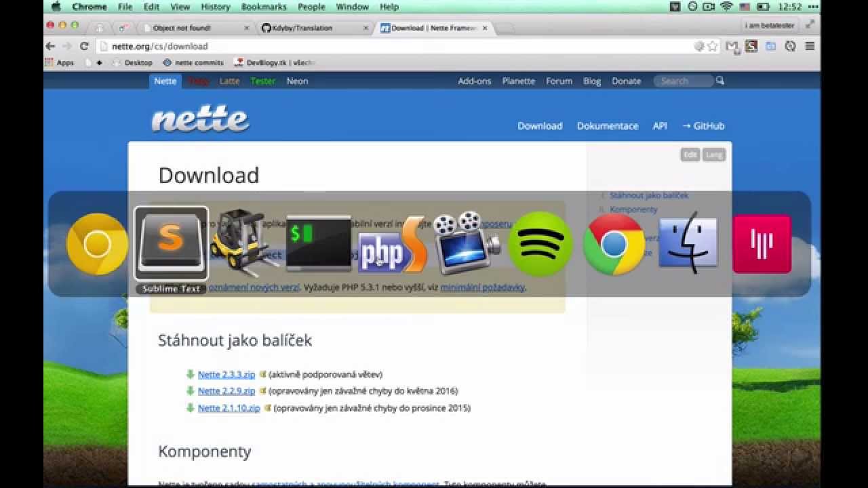Open the Donate link
Viewport: 868px width, 488px height.
pos(627,81)
